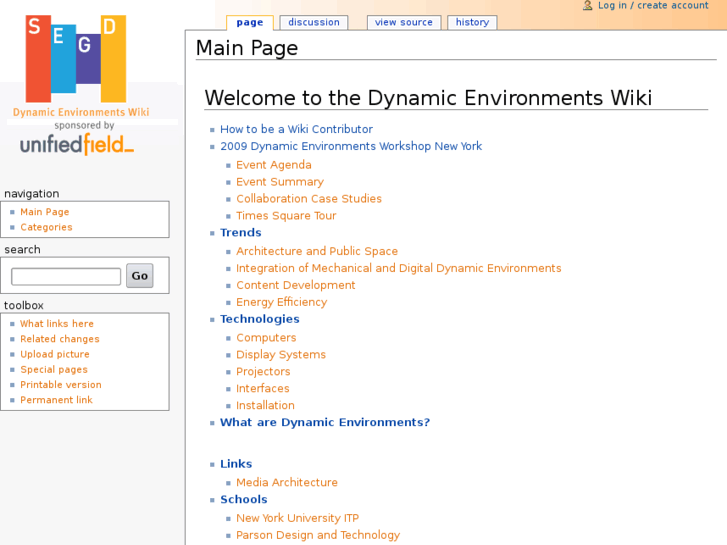
Task: Open New York University ITP link
Action: (297, 518)
